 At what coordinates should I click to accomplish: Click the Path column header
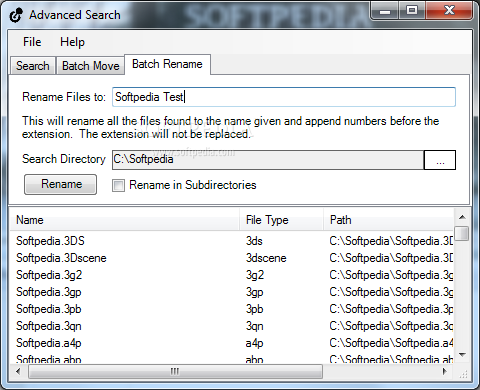tap(389, 220)
